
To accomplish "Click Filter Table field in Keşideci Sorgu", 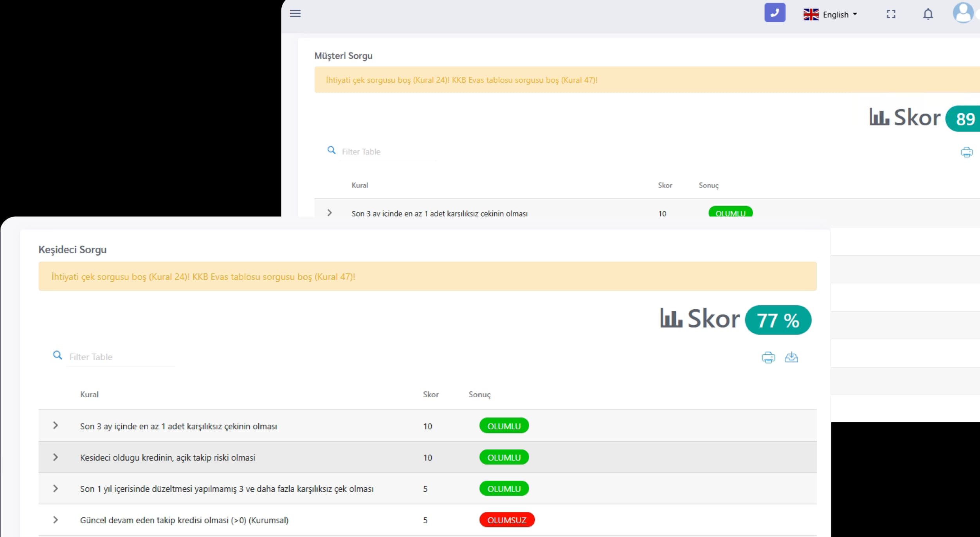I will click(x=119, y=357).
